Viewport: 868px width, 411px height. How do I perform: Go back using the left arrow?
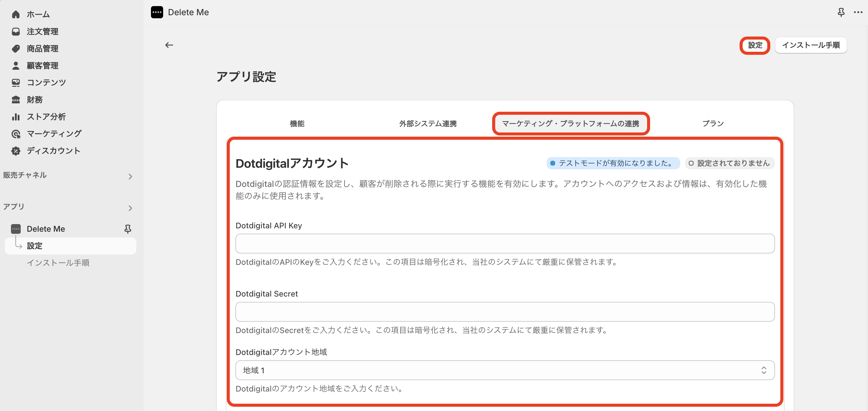pyautogui.click(x=169, y=45)
